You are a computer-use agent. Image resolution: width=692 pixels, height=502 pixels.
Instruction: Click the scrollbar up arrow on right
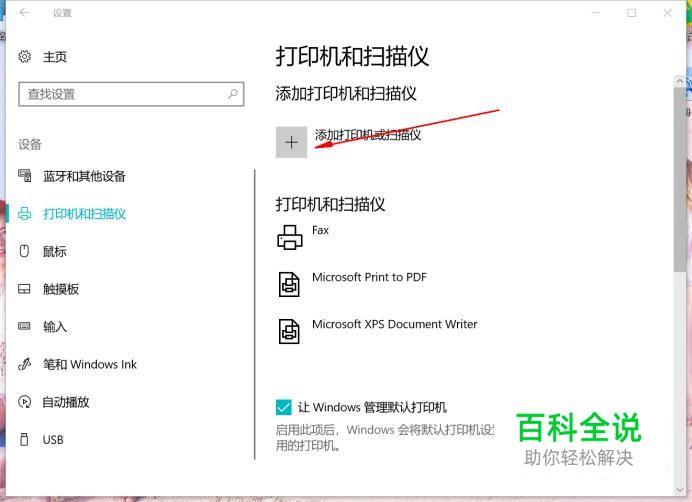pos(680,81)
